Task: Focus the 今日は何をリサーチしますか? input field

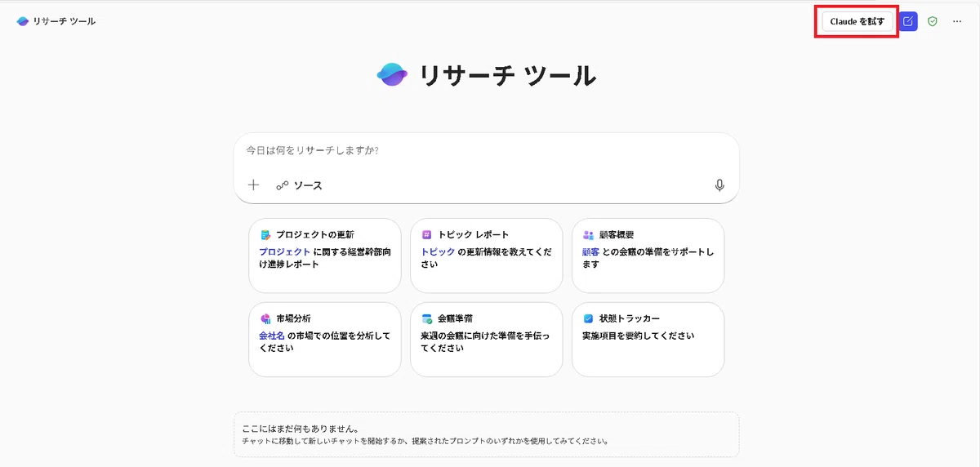Action: click(x=486, y=151)
